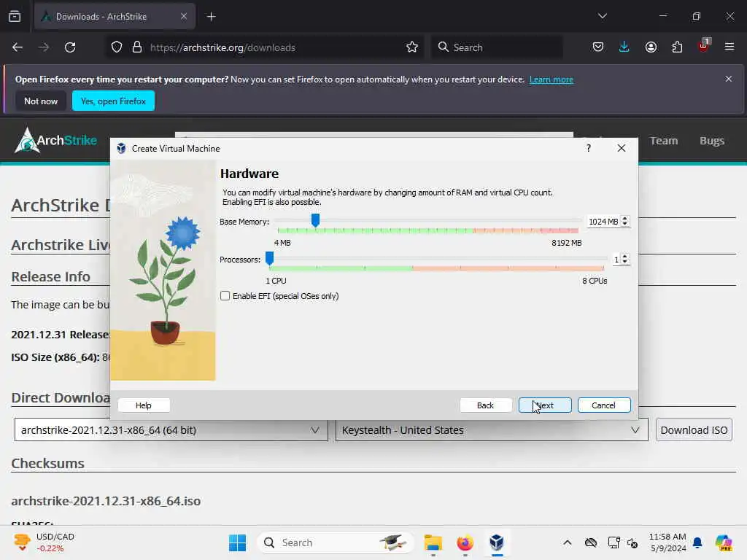Click the dialog help question mark
Viewport: 747px width, 560px height.
click(589, 148)
